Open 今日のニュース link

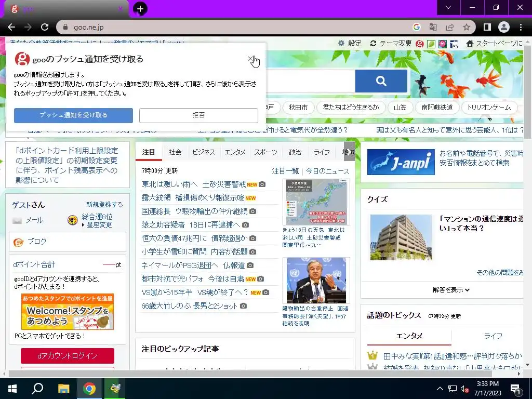(x=327, y=171)
